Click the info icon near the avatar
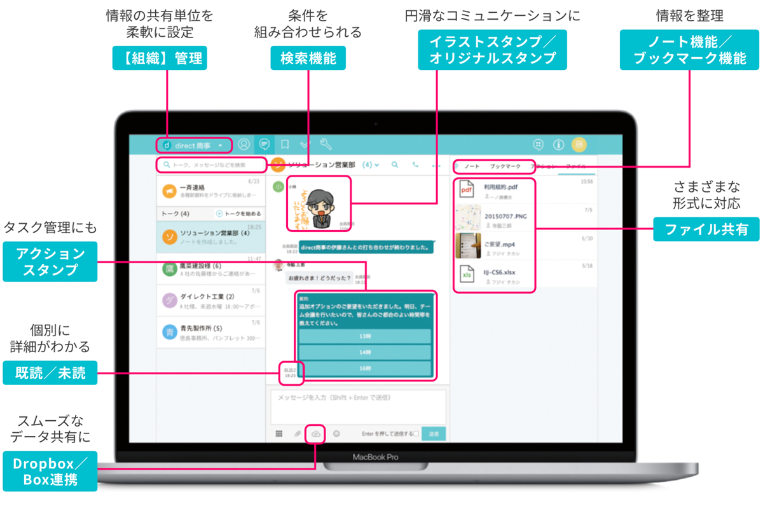Image resolution: width=763 pixels, height=532 pixels. point(558,144)
